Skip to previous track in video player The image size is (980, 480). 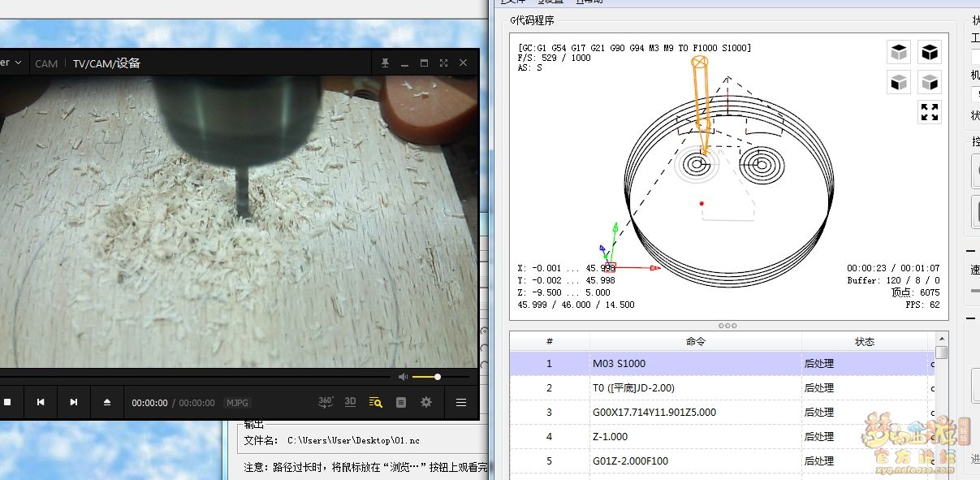point(41,402)
